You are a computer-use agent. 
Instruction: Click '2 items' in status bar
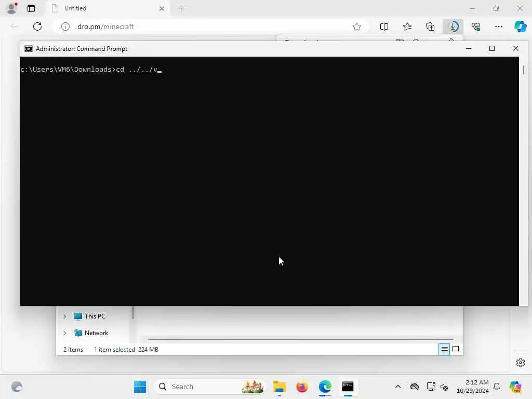pos(73,350)
